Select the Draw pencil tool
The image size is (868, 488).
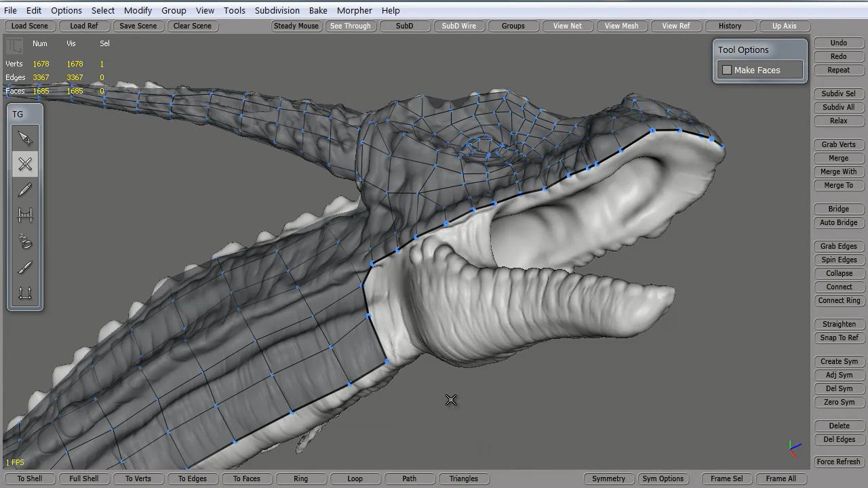click(x=25, y=190)
